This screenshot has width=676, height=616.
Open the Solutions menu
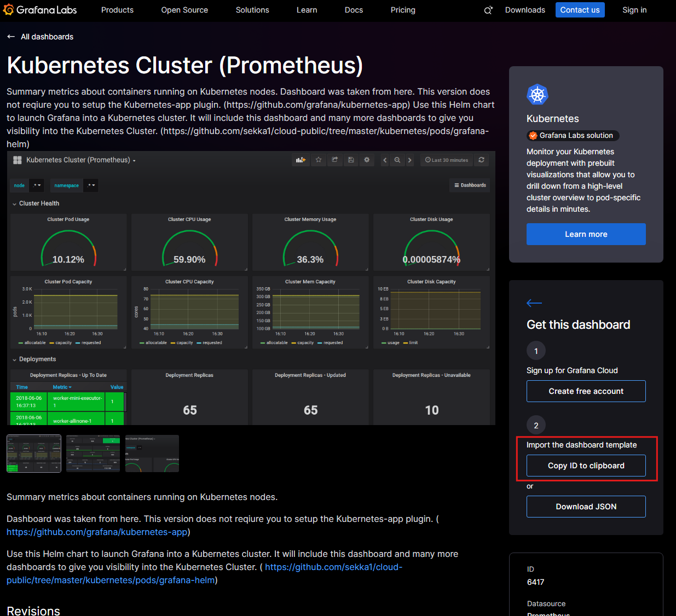tap(252, 10)
